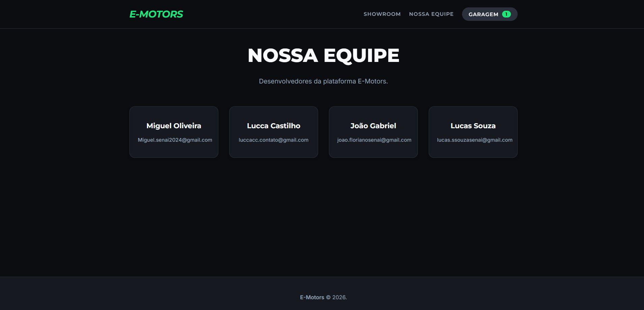Click the green E-MOTORS logo
This screenshot has width=644, height=310.
(x=156, y=14)
